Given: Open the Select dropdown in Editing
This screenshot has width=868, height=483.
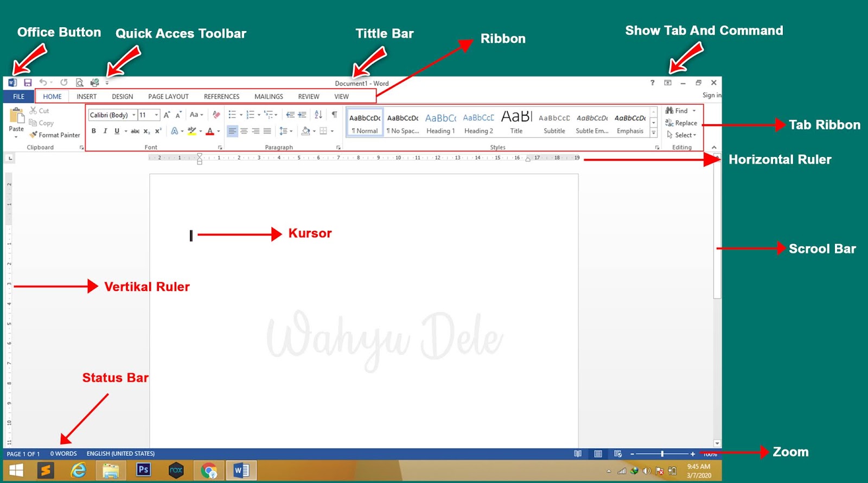Looking at the screenshot, I should 682,135.
